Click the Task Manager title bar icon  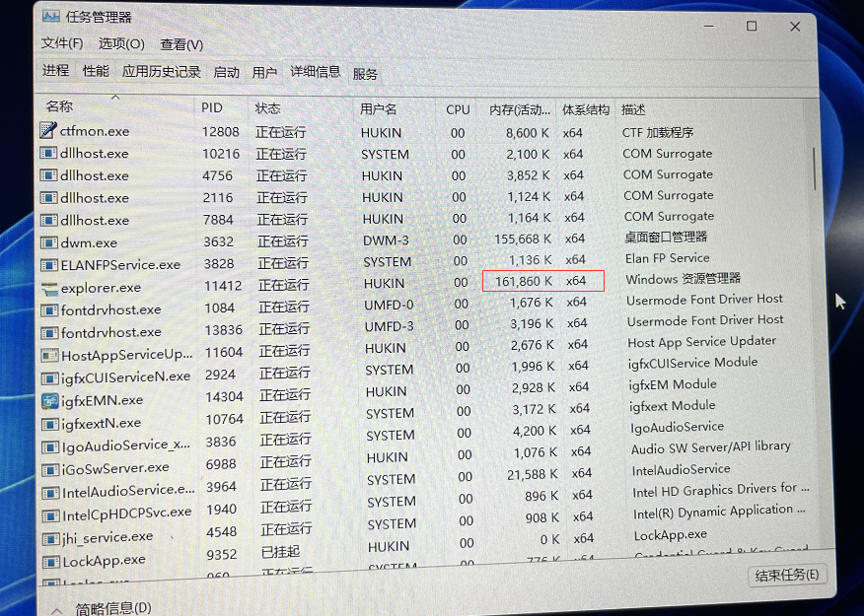(50, 17)
